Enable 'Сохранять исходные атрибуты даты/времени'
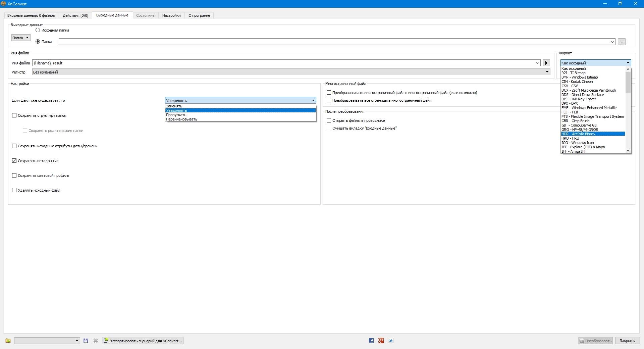 (14, 146)
